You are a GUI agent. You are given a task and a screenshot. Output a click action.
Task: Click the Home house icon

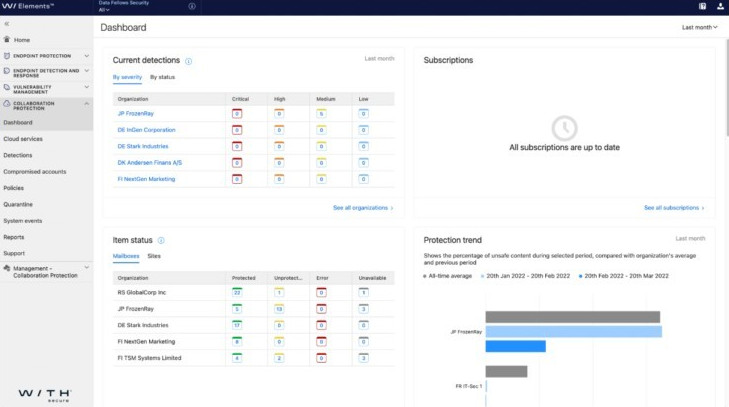click(7, 40)
